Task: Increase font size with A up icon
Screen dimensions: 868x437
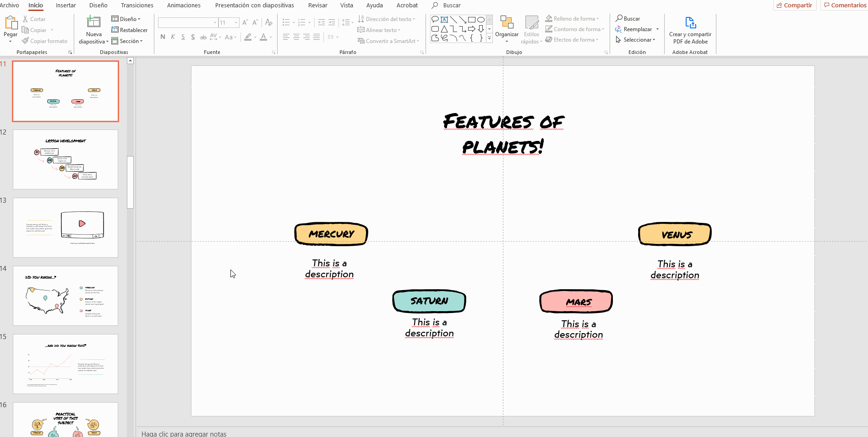Action: (x=245, y=22)
